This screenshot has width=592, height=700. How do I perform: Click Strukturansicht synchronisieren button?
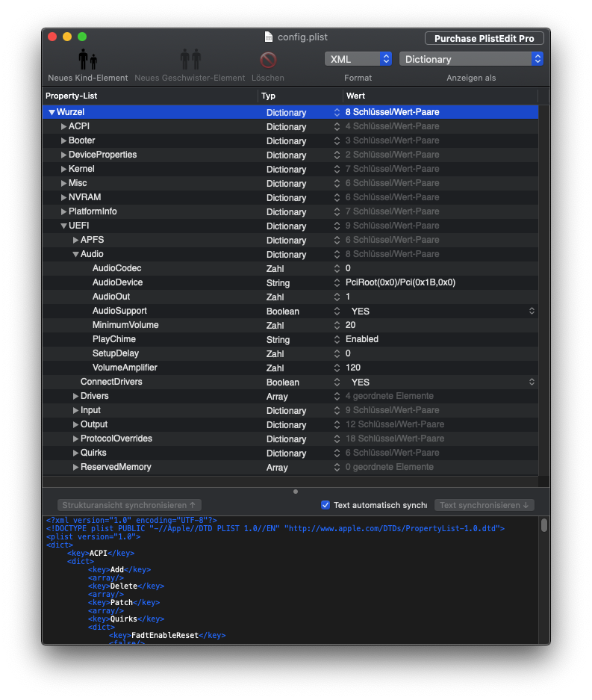click(x=129, y=505)
